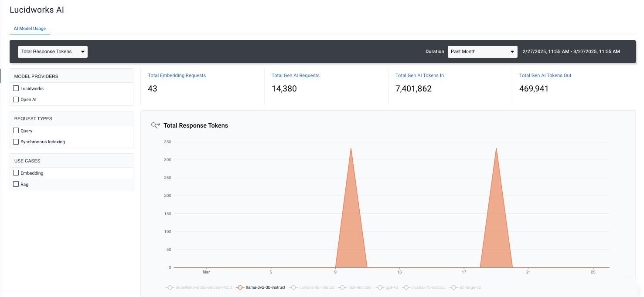Click the 7,401,862 tokens in value
Viewport: 644px width, 297px height.
point(413,89)
